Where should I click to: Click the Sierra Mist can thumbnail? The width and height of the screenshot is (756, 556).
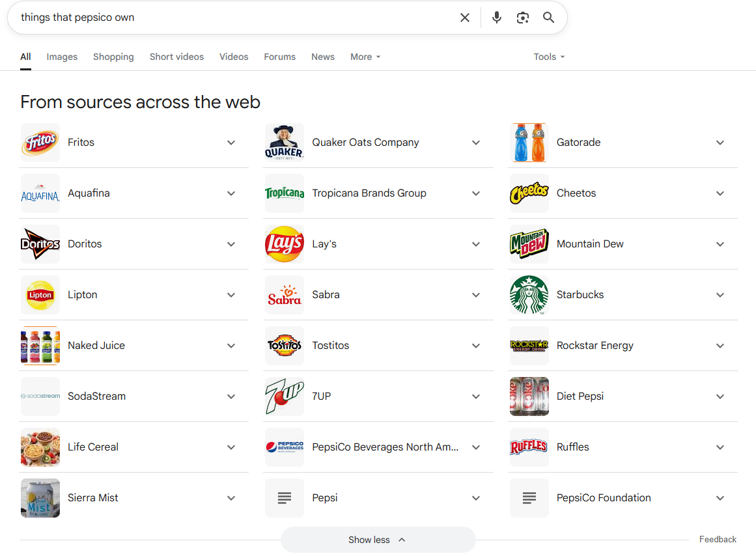(40, 498)
